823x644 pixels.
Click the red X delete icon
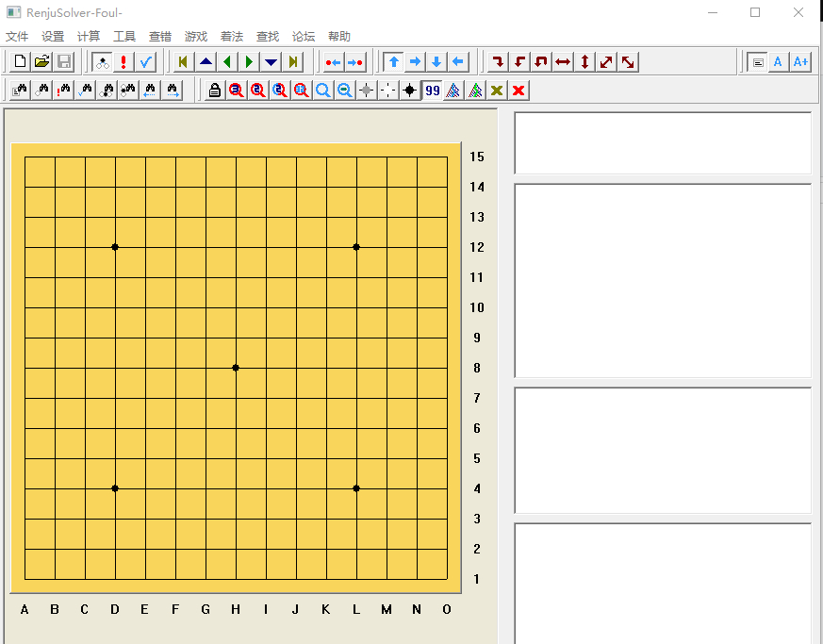518,91
